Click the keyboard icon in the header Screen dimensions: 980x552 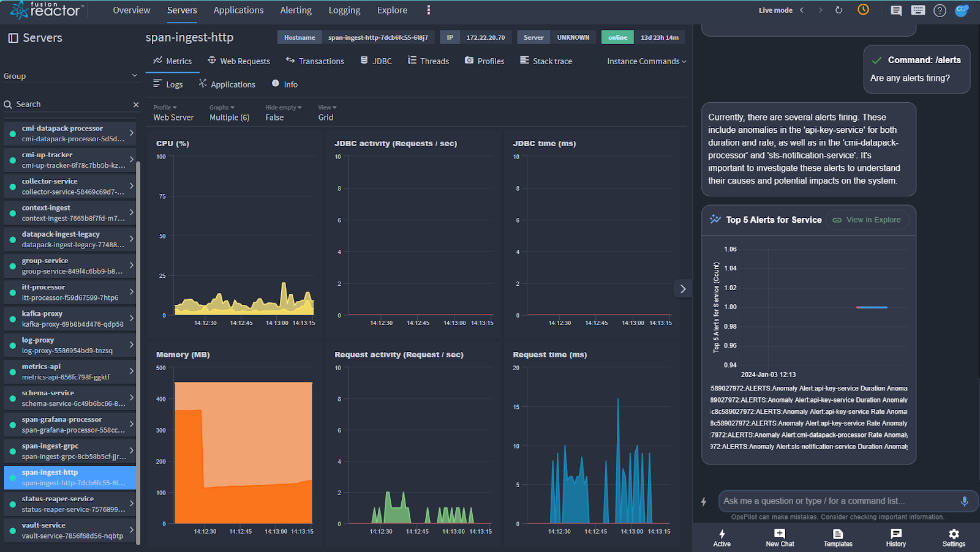tap(918, 10)
